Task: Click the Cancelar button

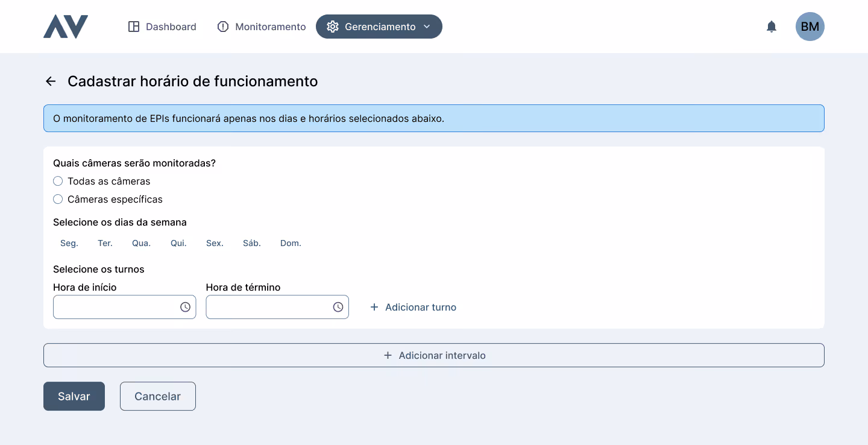Action: click(x=158, y=396)
